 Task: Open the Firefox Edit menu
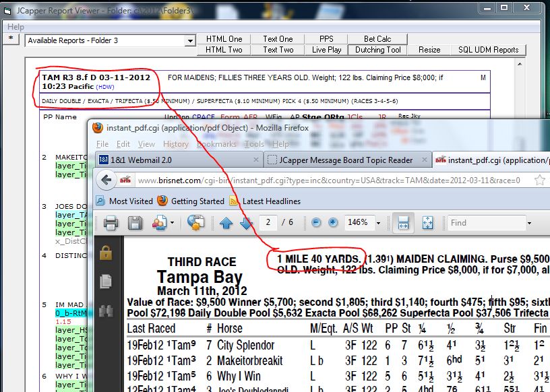pos(123,144)
